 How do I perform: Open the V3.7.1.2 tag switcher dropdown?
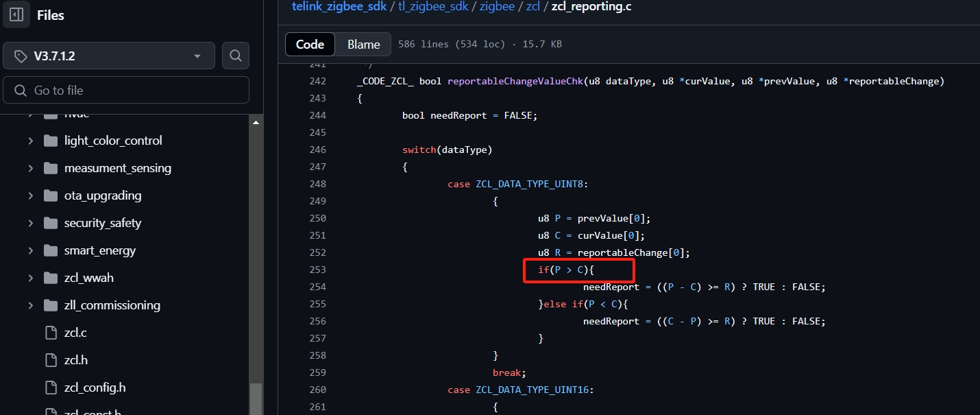pyautogui.click(x=109, y=56)
